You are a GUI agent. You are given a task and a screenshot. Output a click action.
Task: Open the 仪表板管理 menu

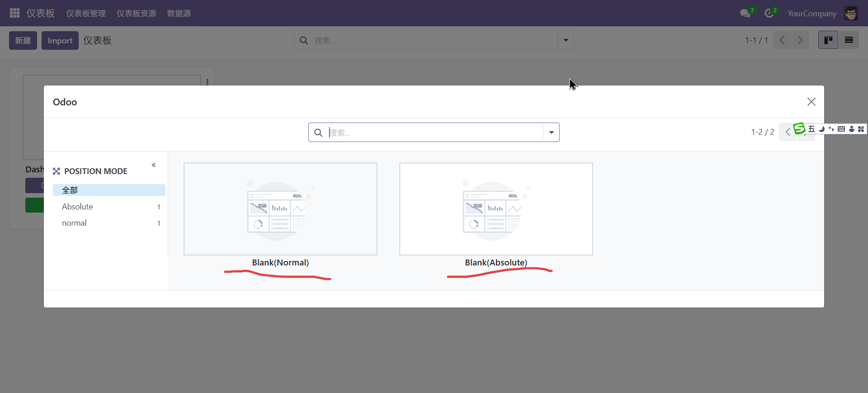(86, 14)
